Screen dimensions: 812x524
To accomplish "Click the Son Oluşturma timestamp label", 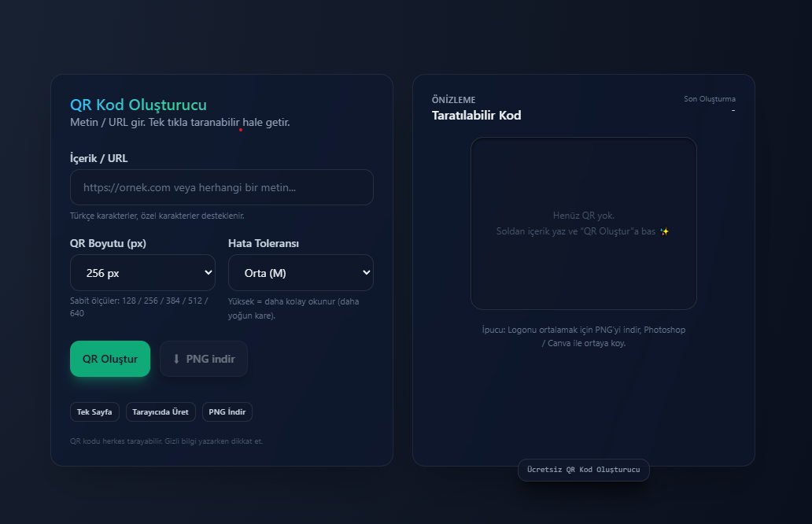I will [709, 99].
